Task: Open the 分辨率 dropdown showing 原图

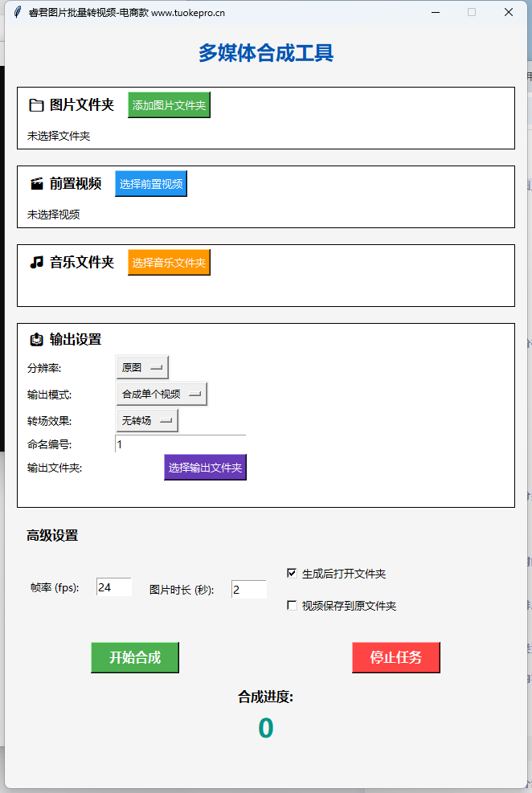Action: tap(142, 367)
